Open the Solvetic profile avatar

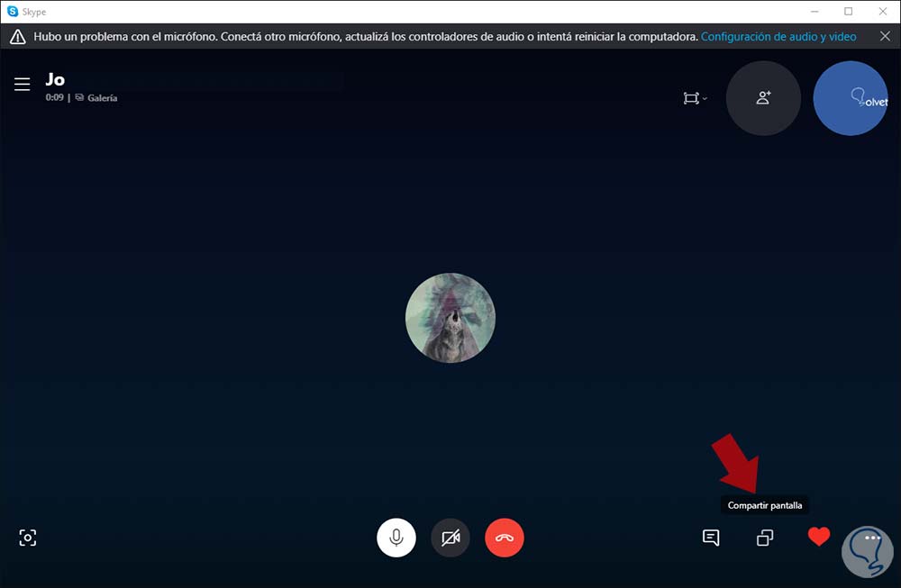[x=850, y=98]
